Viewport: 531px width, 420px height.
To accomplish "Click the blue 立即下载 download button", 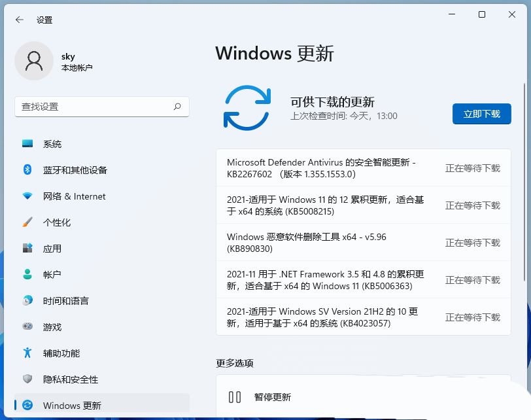I will pos(482,113).
